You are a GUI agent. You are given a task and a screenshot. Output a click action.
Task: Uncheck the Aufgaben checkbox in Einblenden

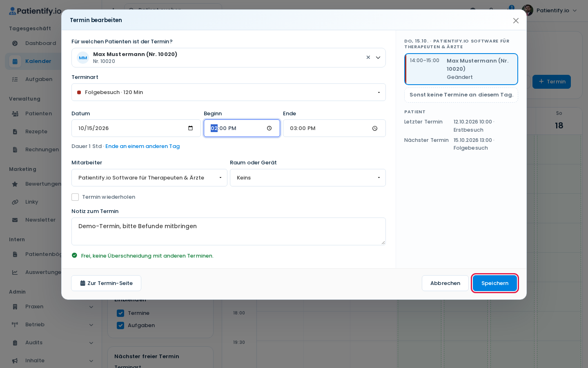click(x=120, y=325)
